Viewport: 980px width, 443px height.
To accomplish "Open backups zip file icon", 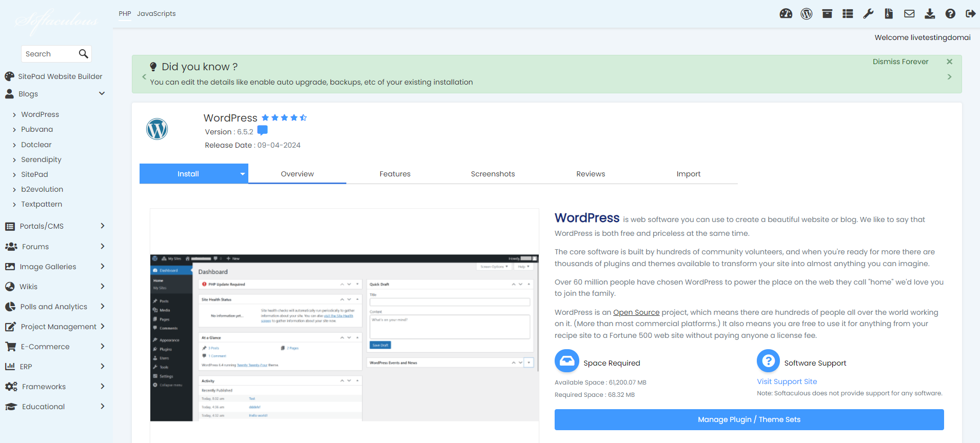I will pos(889,14).
